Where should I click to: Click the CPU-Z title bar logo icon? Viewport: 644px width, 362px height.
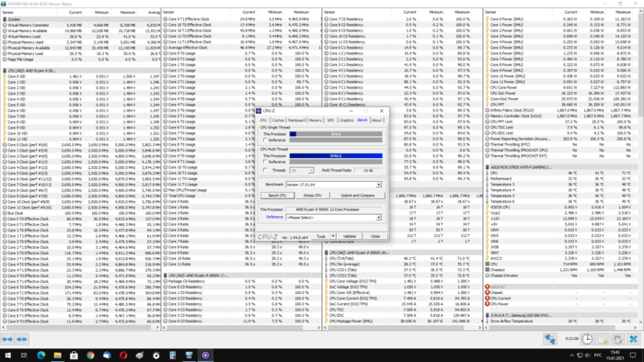259,110
